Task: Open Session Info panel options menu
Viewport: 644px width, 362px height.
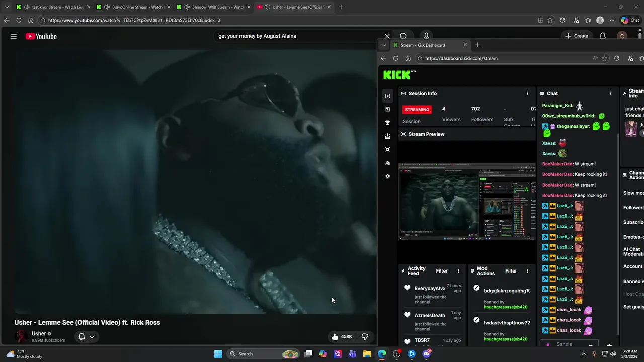Action: [x=527, y=93]
